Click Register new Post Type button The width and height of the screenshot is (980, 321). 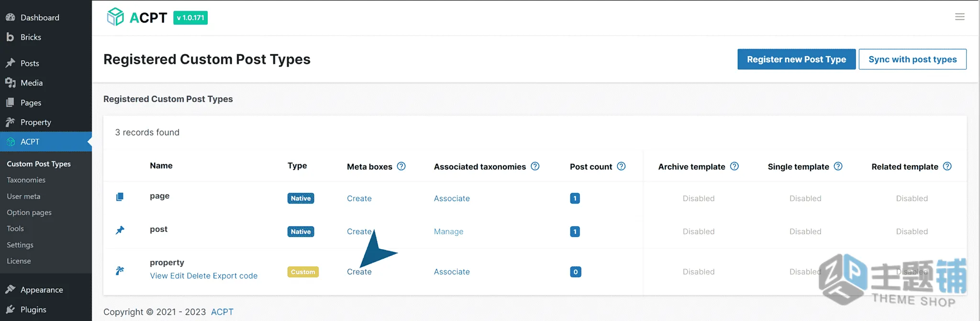pyautogui.click(x=796, y=59)
